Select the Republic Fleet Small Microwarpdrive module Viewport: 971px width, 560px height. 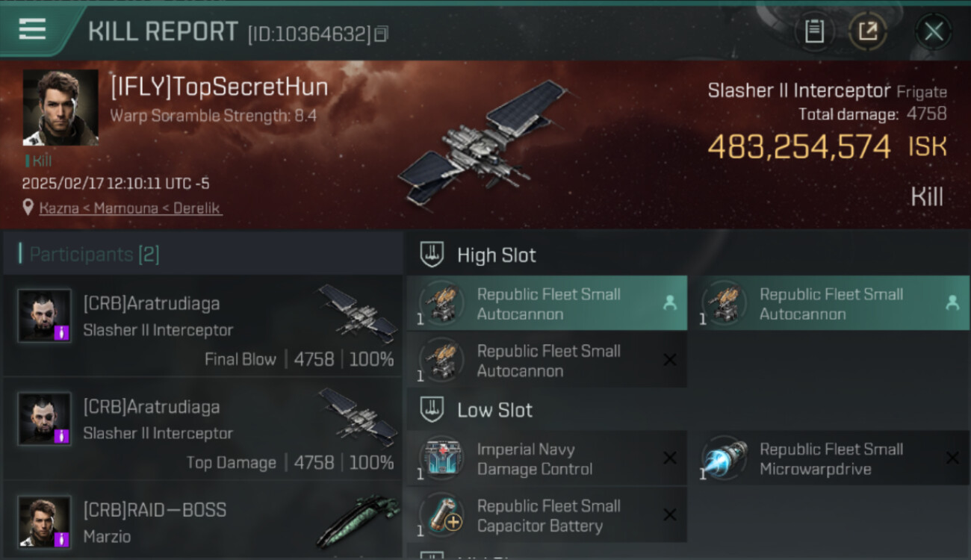830,458
